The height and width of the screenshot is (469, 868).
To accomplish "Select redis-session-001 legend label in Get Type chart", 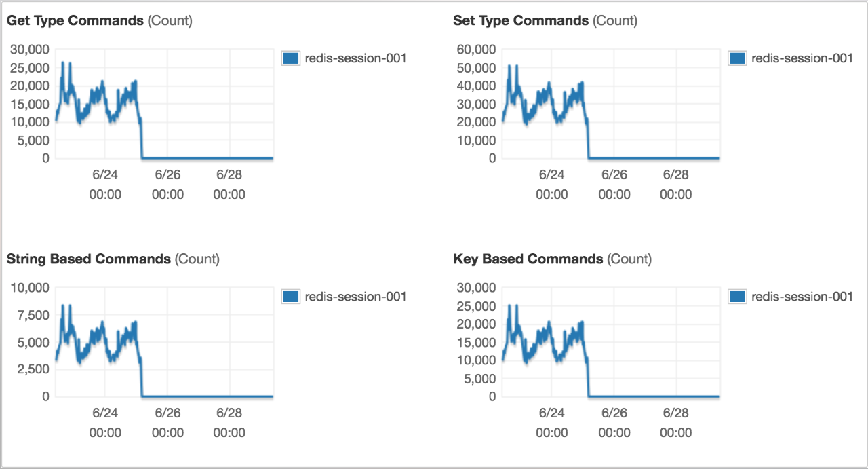I will tap(355, 58).
